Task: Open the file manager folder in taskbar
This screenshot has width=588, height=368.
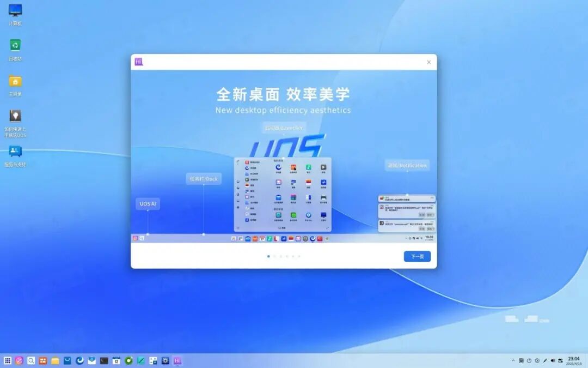Action: tap(55, 360)
